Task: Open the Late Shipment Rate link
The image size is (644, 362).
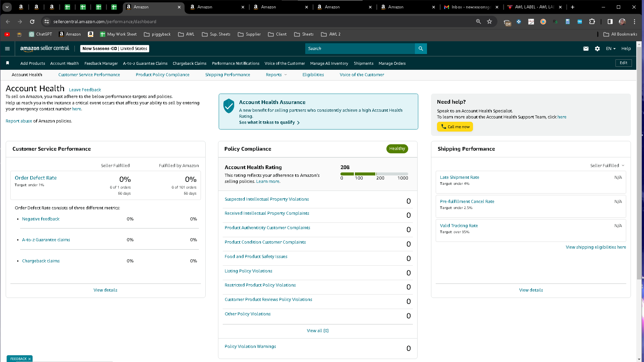Action: [460, 177]
